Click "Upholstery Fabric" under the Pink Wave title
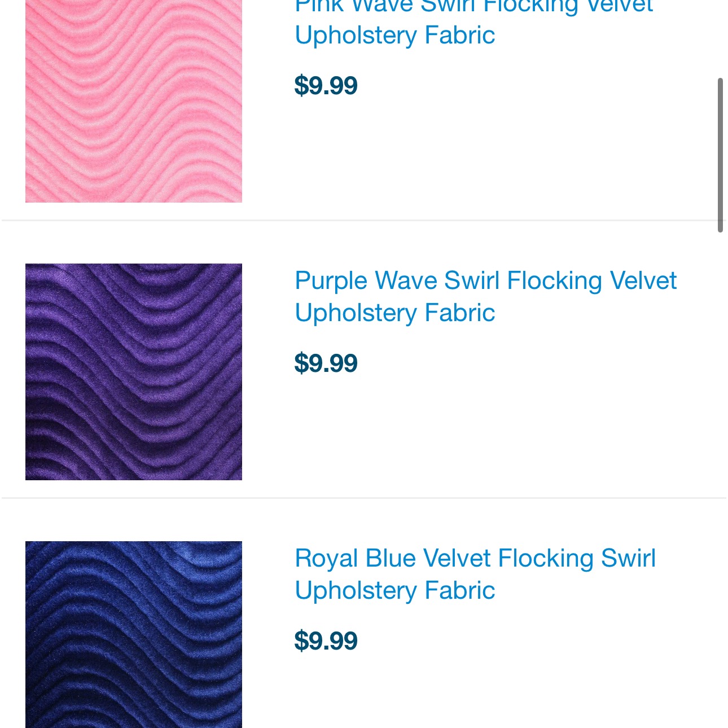Image resolution: width=728 pixels, height=728 pixels. [x=395, y=35]
